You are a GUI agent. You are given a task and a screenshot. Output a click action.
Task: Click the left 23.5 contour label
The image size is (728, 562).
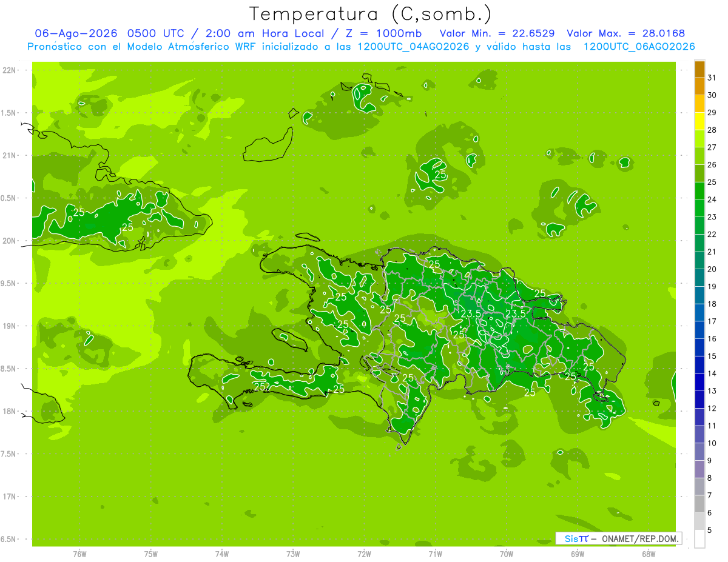click(471, 313)
